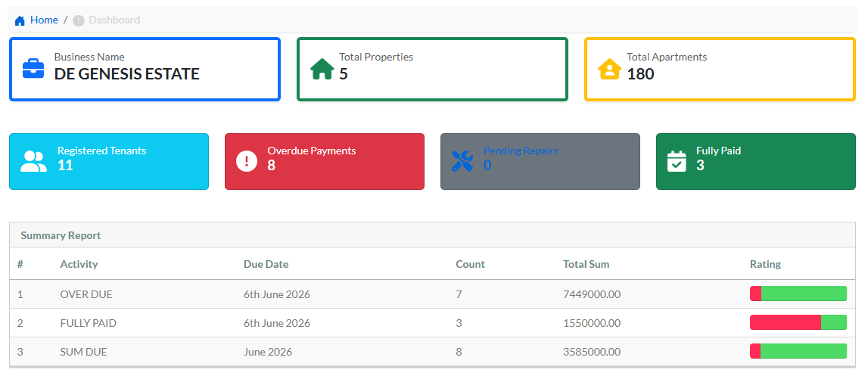Click the SUM DUE activity cell
Viewport: 868px width, 376px height.
click(83, 352)
